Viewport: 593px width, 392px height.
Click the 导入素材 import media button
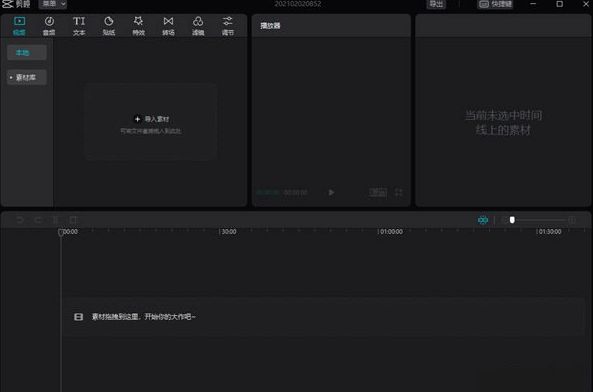[151, 119]
